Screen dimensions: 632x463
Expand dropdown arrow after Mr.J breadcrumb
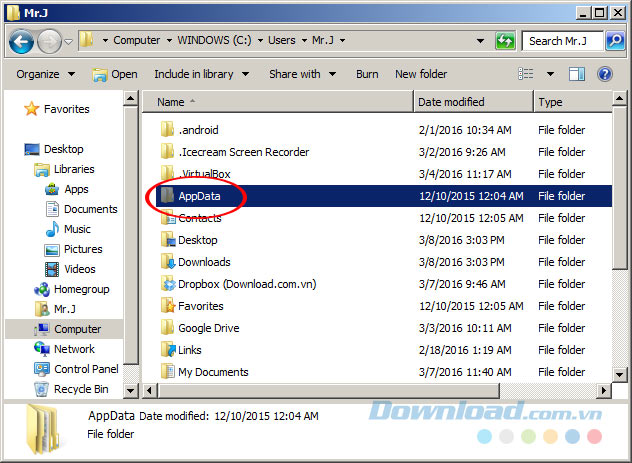(343, 41)
